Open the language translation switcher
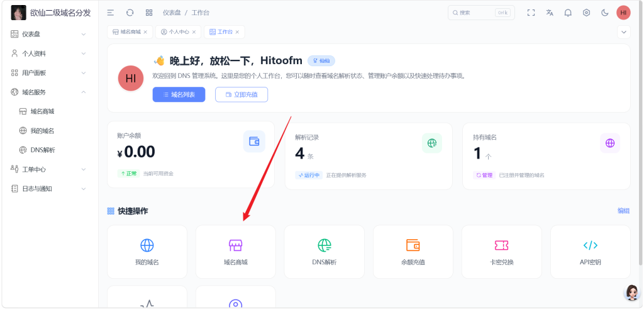 coord(550,13)
